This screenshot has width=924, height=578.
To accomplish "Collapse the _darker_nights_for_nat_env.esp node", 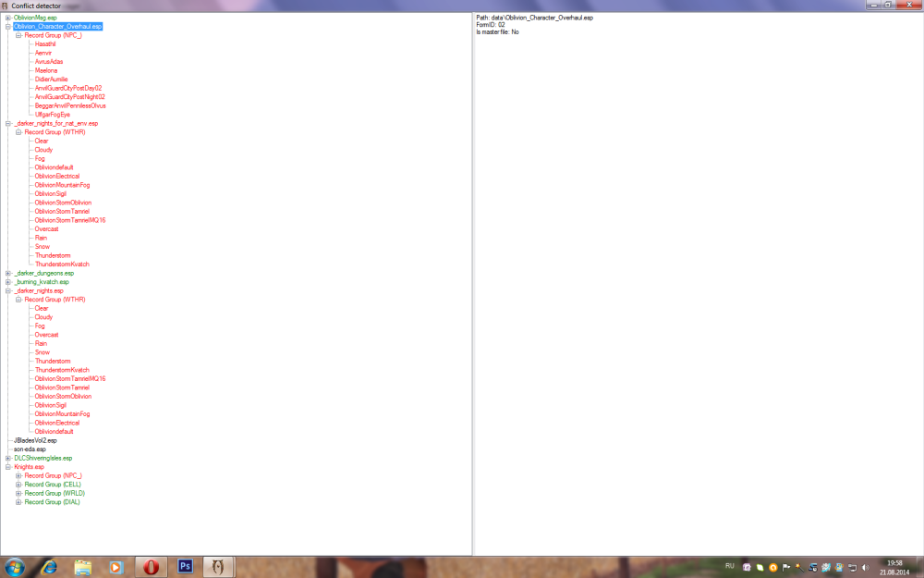I will click(8, 123).
